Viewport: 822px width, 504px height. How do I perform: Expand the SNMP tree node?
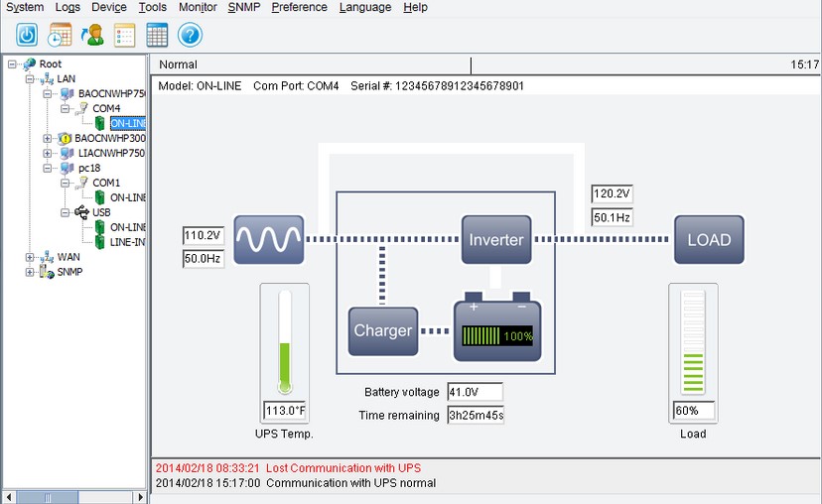[30, 272]
